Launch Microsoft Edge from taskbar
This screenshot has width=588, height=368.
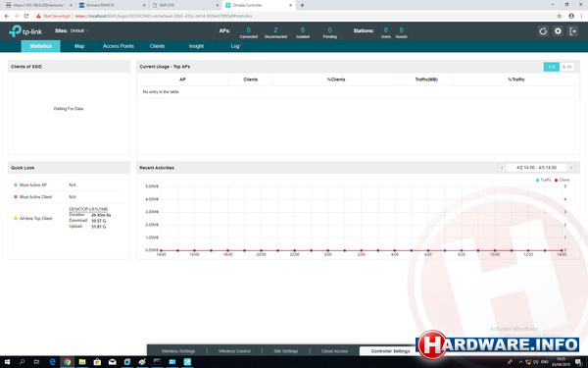[52, 362]
